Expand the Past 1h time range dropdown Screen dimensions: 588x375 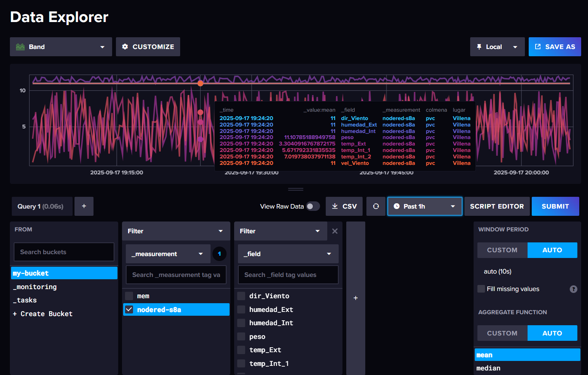pyautogui.click(x=452, y=206)
